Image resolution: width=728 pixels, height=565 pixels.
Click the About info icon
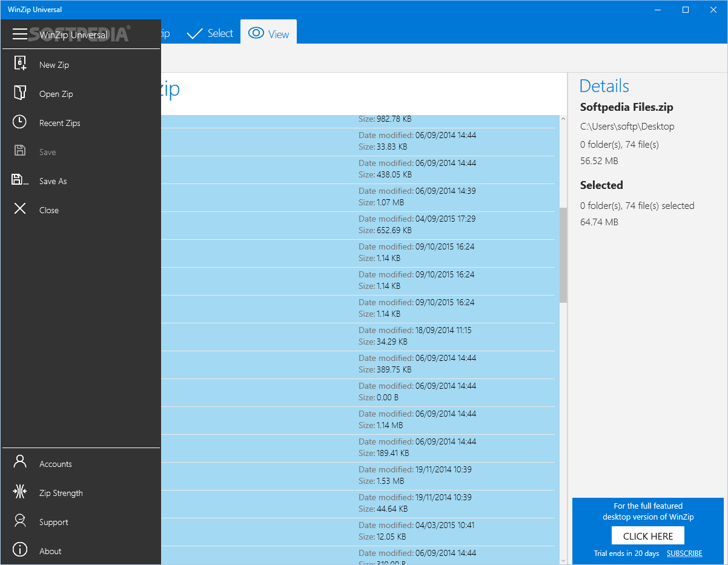point(20,549)
